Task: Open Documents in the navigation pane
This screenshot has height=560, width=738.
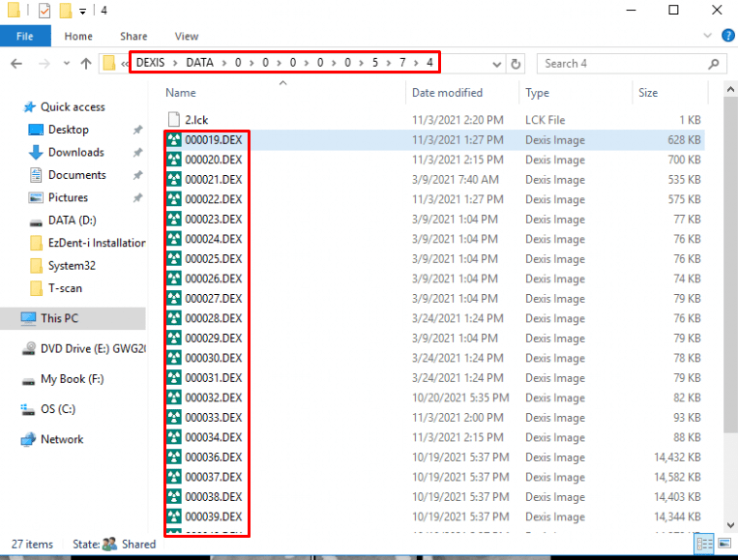Action: 77,175
